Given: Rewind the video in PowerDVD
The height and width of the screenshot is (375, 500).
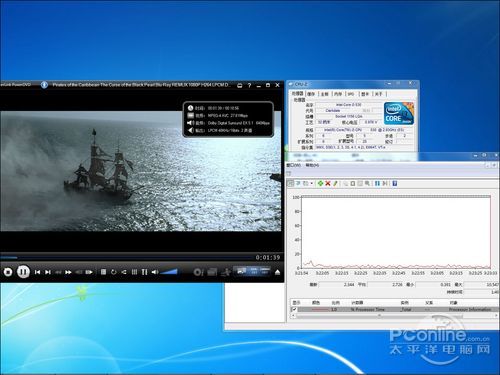Looking at the screenshot, I should click(x=58, y=272).
